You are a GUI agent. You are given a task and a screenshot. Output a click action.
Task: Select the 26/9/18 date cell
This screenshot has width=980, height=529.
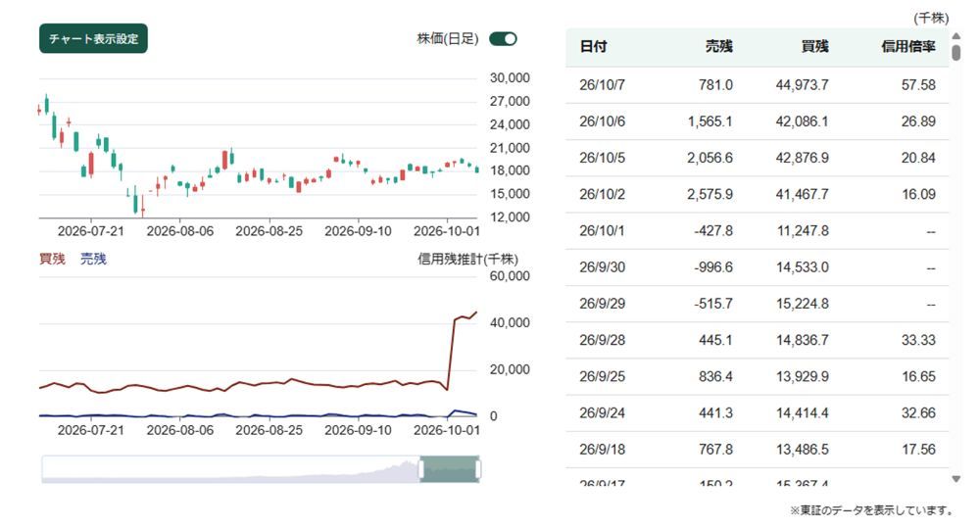pyautogui.click(x=602, y=449)
